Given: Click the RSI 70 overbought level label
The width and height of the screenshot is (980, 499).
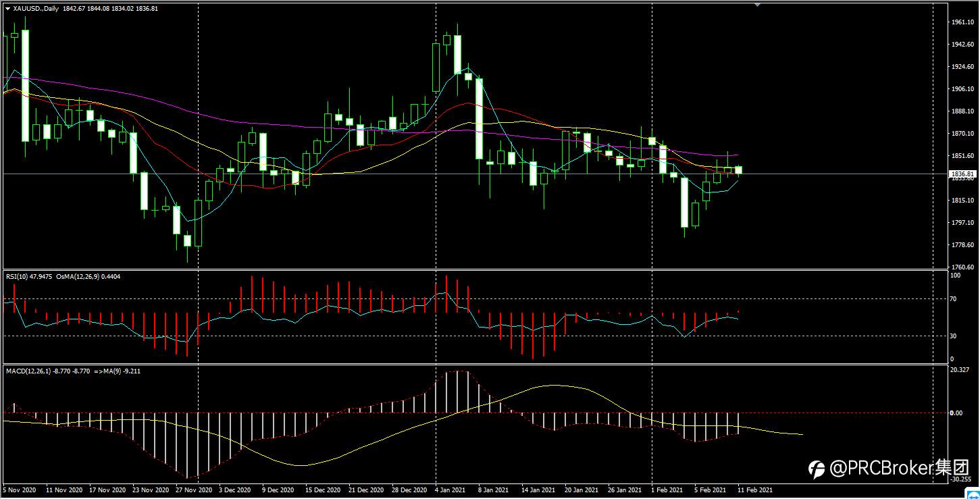Looking at the screenshot, I should pos(954,298).
